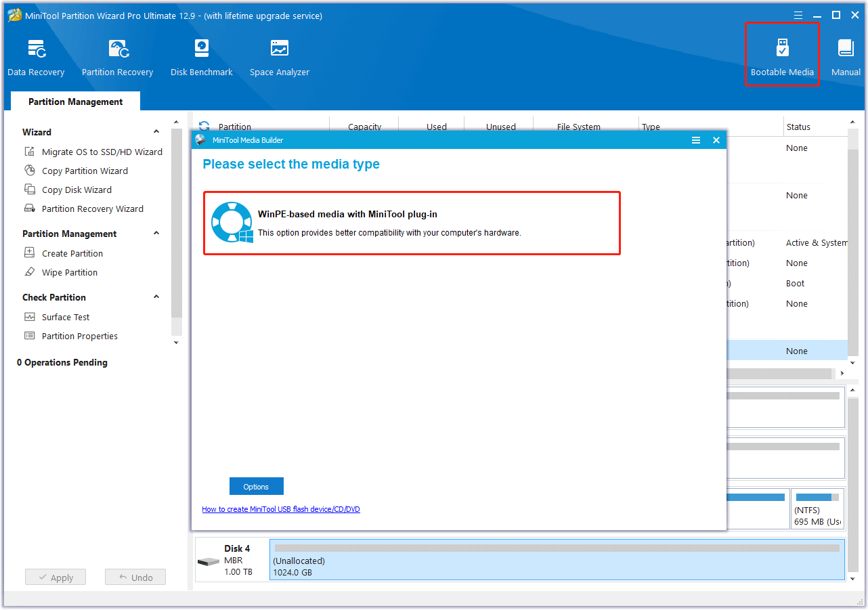Click the 0 Operations Pending text

62,362
